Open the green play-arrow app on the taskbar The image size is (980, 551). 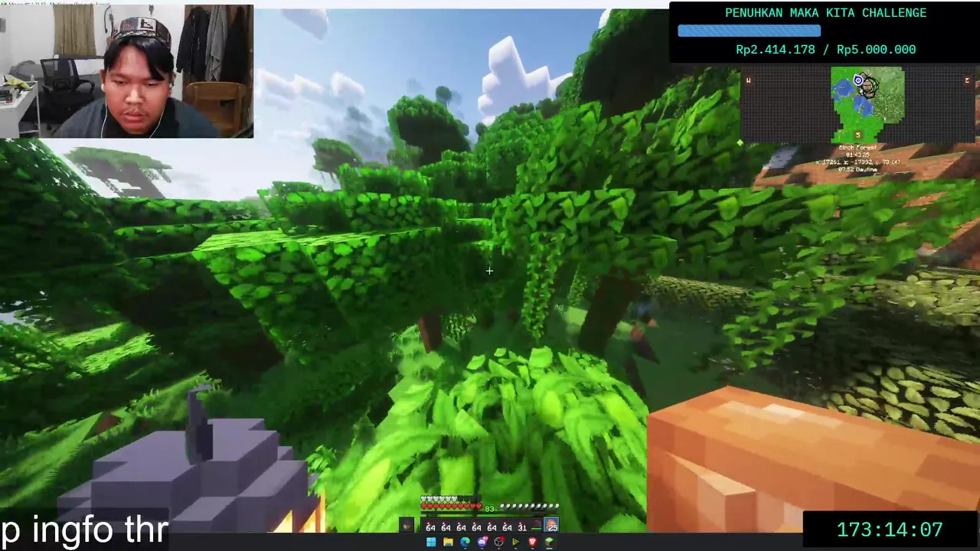point(515,542)
